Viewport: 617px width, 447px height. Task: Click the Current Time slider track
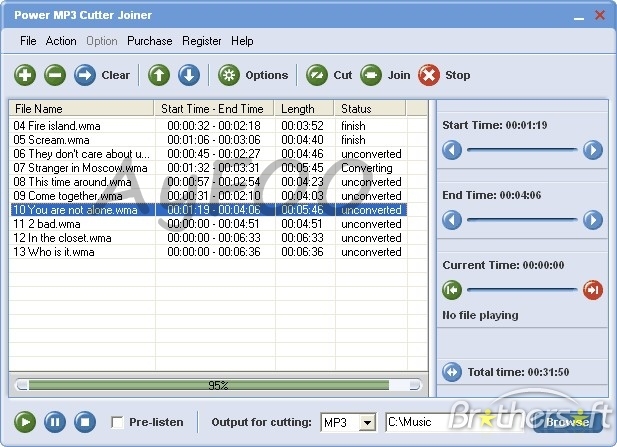point(522,290)
